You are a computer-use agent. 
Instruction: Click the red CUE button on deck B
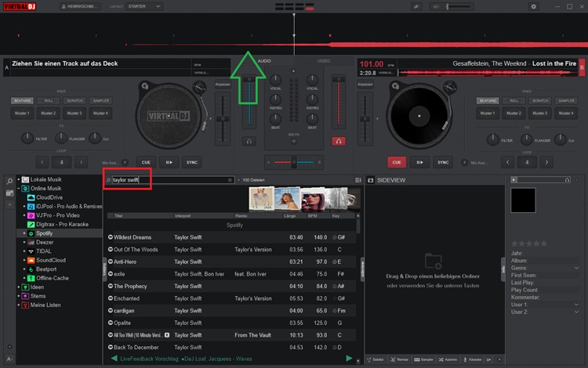(x=397, y=163)
